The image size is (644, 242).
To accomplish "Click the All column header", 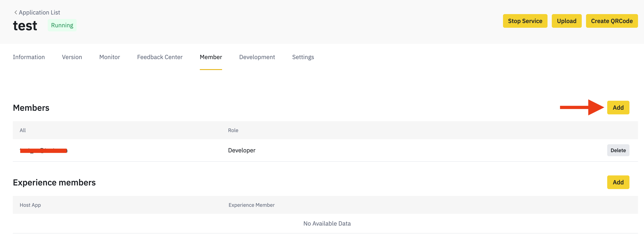I will click(x=23, y=130).
